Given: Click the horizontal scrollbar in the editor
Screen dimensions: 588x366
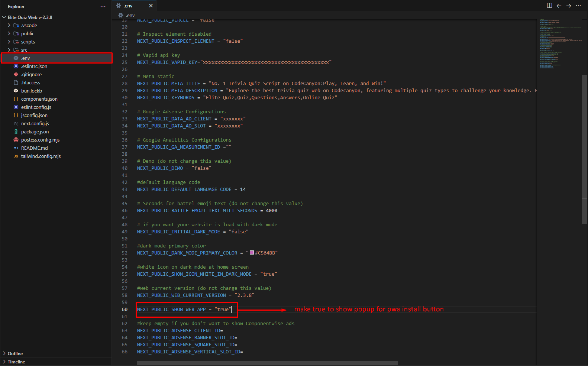Looking at the screenshot, I should 267,363.
